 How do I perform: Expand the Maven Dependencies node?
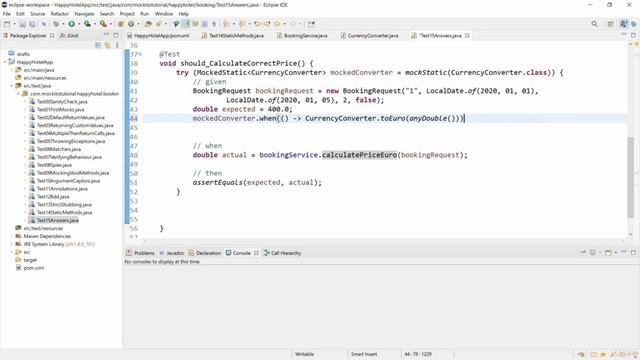tap(12, 236)
